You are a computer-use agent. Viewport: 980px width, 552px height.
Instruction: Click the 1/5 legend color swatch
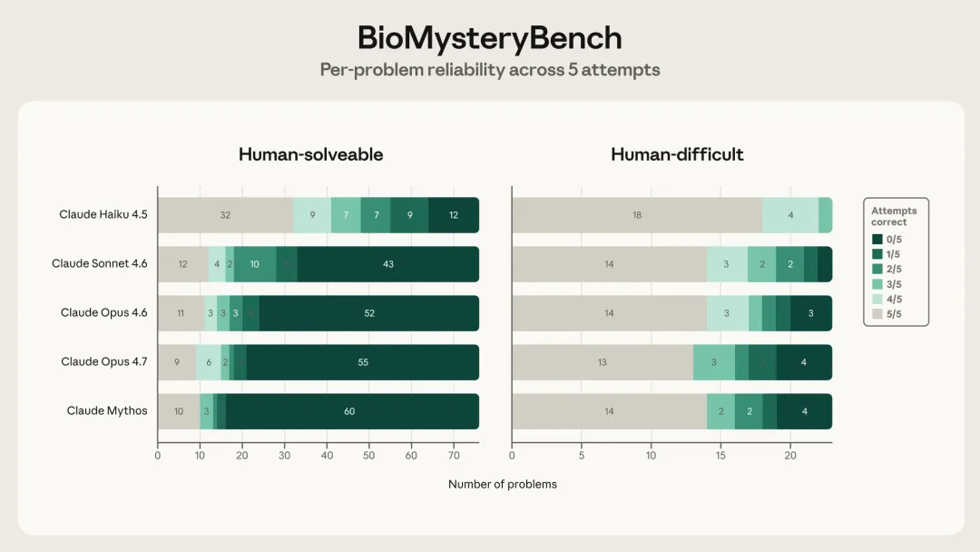point(877,254)
